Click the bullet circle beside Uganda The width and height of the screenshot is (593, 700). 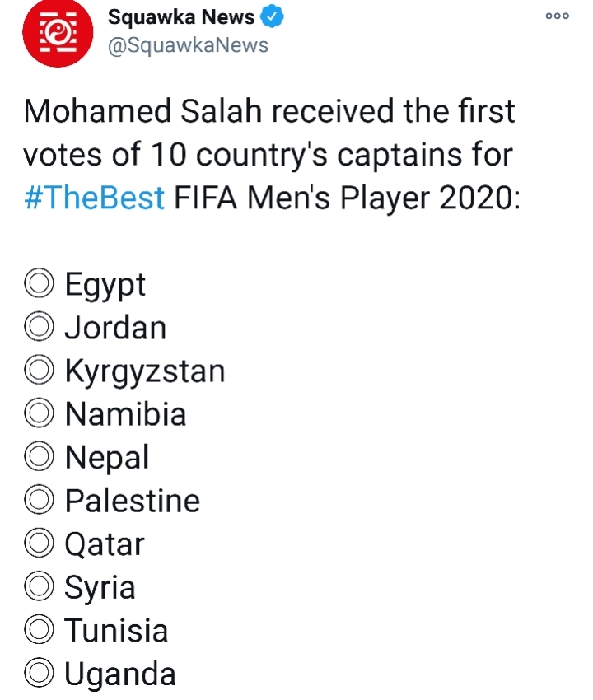[x=39, y=674]
